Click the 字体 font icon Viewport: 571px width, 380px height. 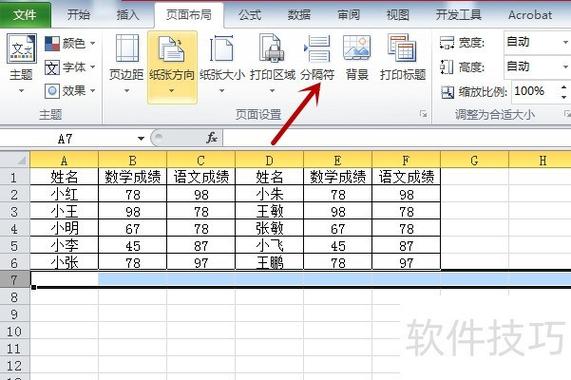52,67
